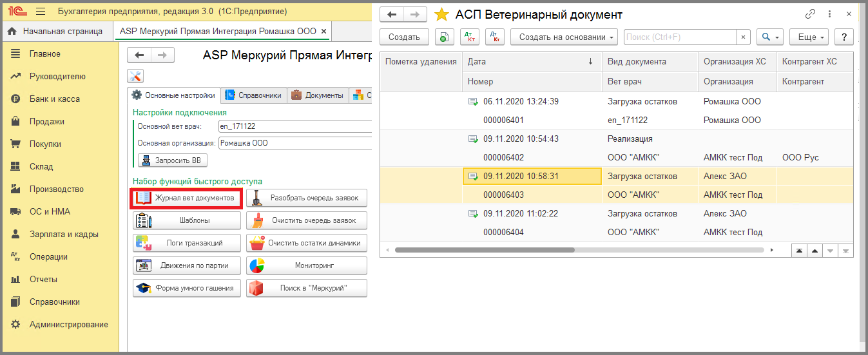Image resolution: width=868 pixels, height=355 pixels.
Task: Select row dated 09.11.2020 11:02:22
Action: click(617, 223)
